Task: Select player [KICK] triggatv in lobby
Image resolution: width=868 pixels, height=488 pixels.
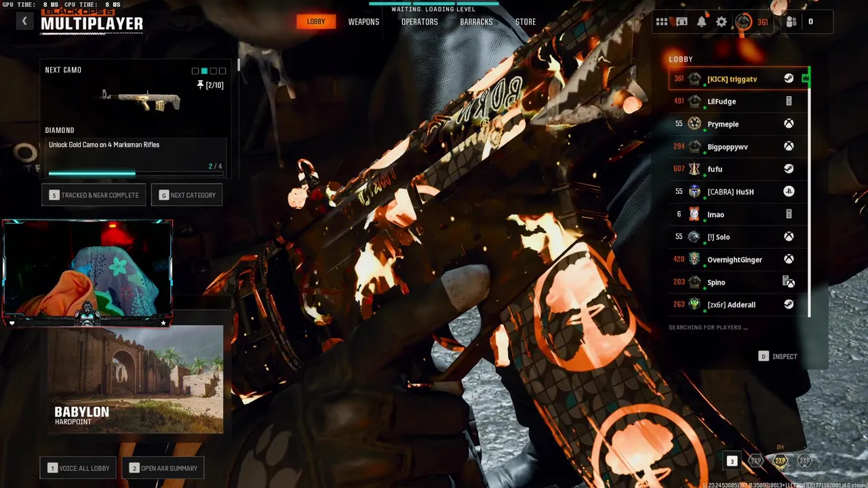Action: (738, 79)
